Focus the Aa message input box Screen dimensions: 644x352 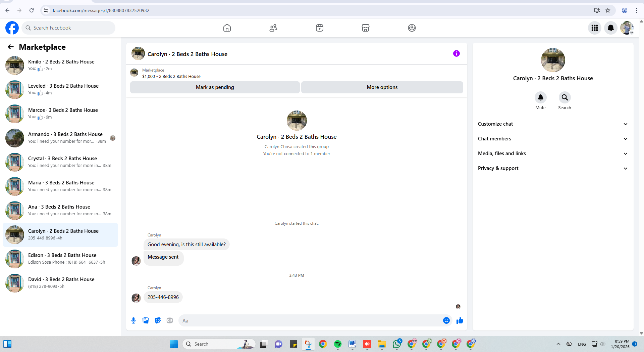coord(311,320)
